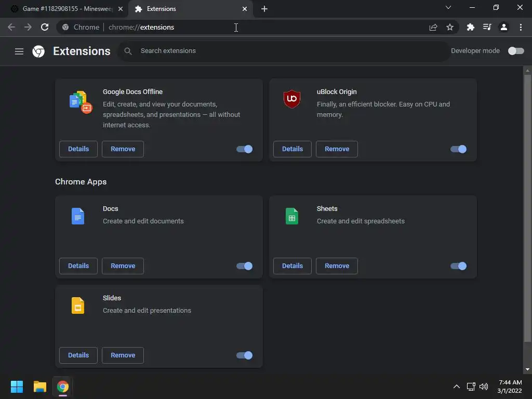The width and height of the screenshot is (532, 399).
Task: Open the profile avatar menu
Action: coord(504,27)
